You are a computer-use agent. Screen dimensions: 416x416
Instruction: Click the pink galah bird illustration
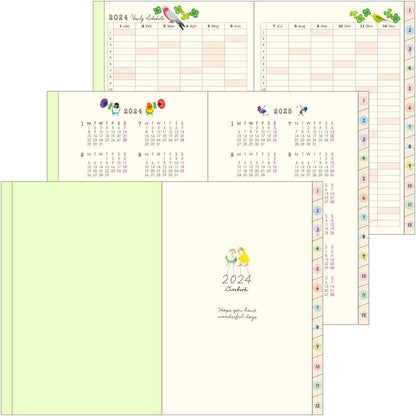(x=173, y=17)
